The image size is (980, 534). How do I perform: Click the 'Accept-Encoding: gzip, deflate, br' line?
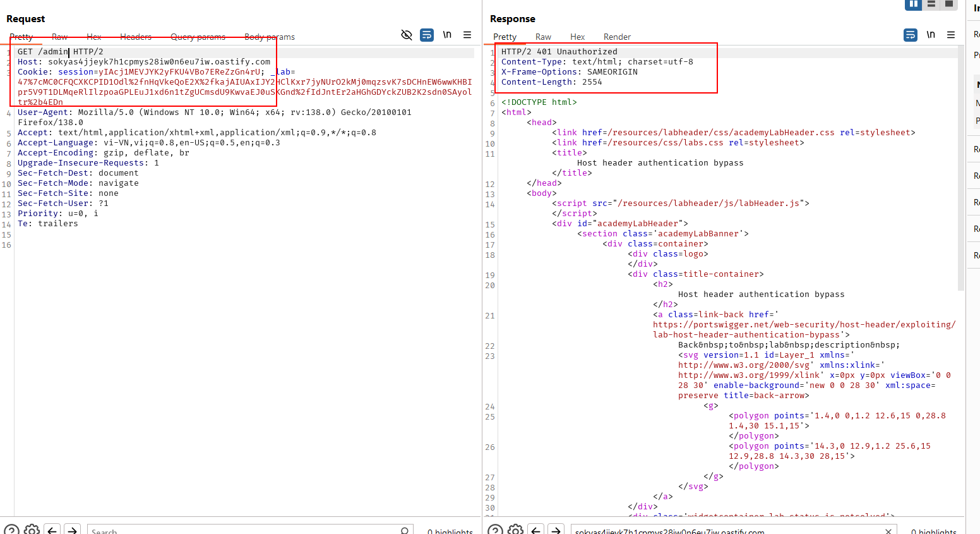[104, 153]
